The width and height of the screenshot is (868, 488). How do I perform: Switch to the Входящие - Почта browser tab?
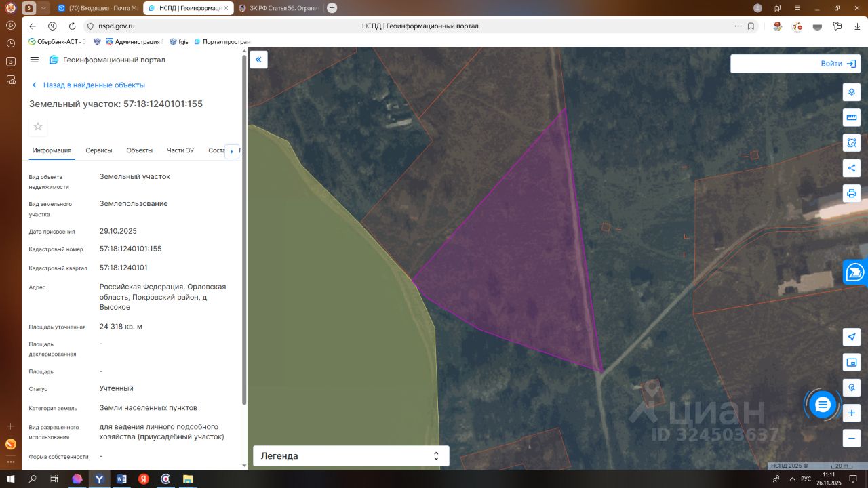point(97,8)
